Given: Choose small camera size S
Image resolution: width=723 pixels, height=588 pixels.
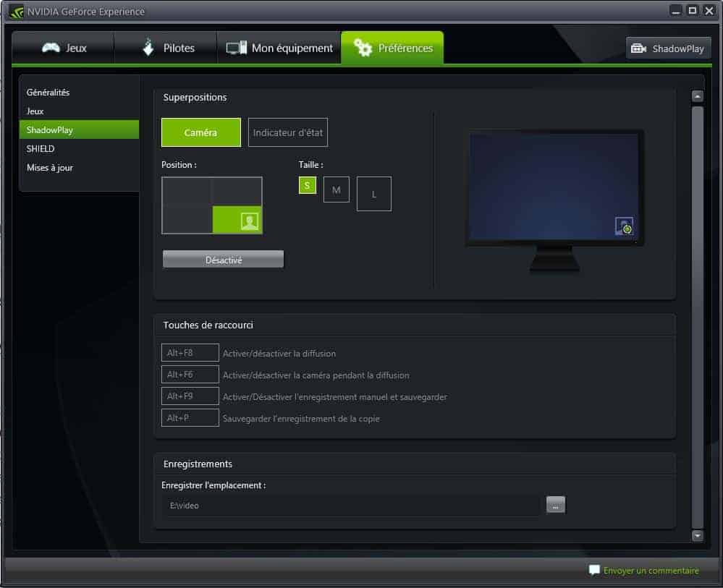Looking at the screenshot, I should [x=308, y=186].
